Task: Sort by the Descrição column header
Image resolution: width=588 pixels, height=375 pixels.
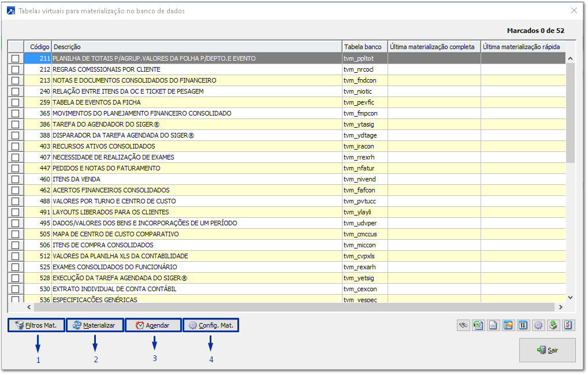Action: tap(196, 47)
